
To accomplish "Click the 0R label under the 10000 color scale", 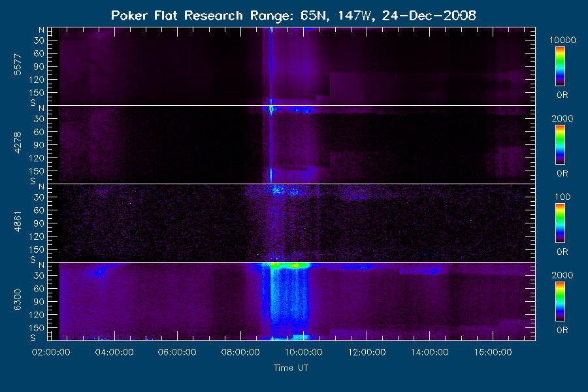I will click(x=563, y=95).
